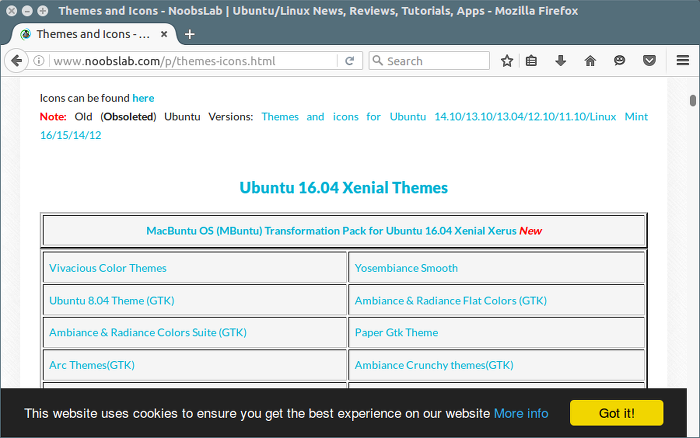Open Ambiance & Radiance Colors Suite link
The width and height of the screenshot is (700, 438).
click(148, 333)
